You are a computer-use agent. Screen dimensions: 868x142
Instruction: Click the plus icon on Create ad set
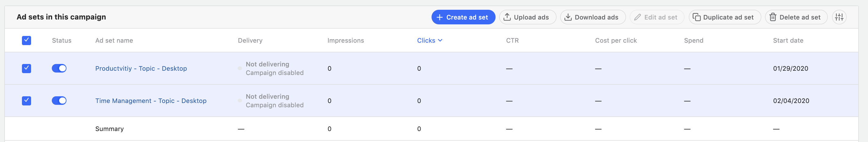coord(439,17)
